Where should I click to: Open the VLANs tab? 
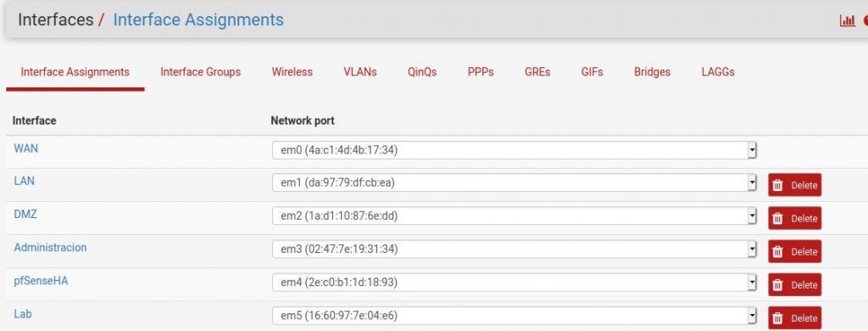tap(359, 72)
